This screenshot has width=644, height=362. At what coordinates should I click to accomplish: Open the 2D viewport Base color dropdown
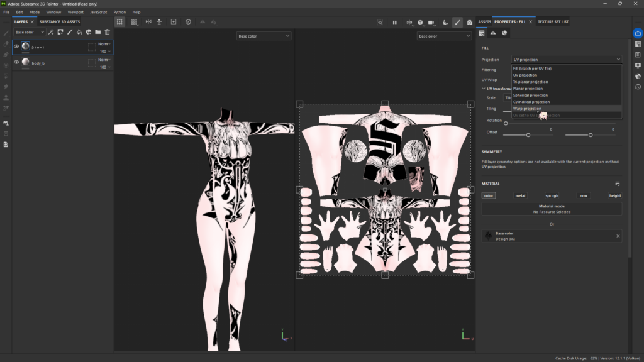[444, 36]
